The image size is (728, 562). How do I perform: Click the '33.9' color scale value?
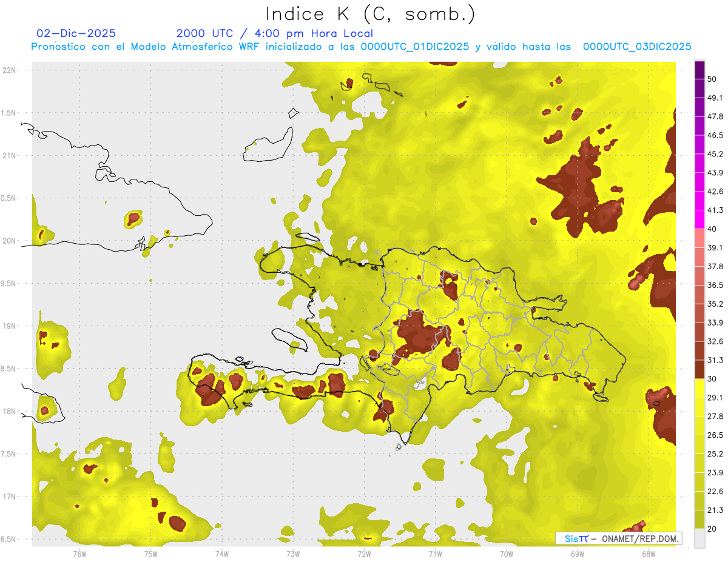715,323
